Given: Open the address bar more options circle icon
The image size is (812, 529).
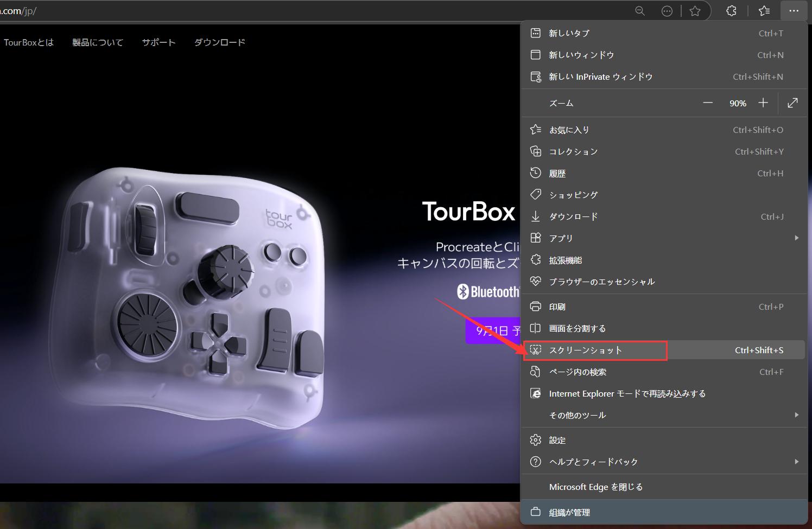Looking at the screenshot, I should tap(667, 11).
